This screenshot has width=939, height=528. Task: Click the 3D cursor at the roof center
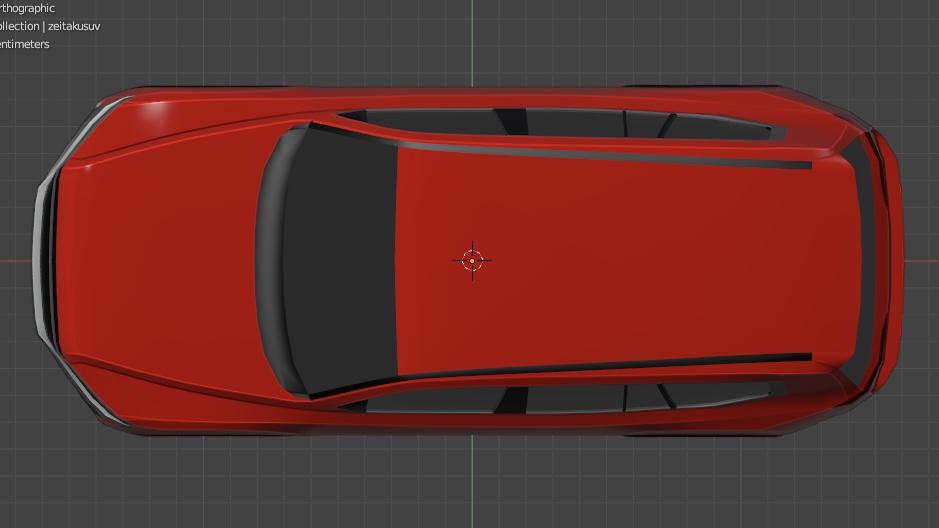472,260
